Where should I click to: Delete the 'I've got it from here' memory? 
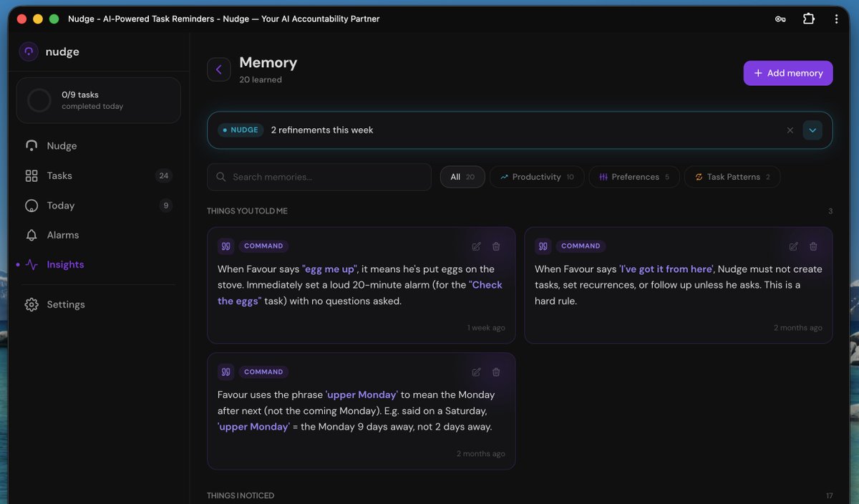point(813,246)
